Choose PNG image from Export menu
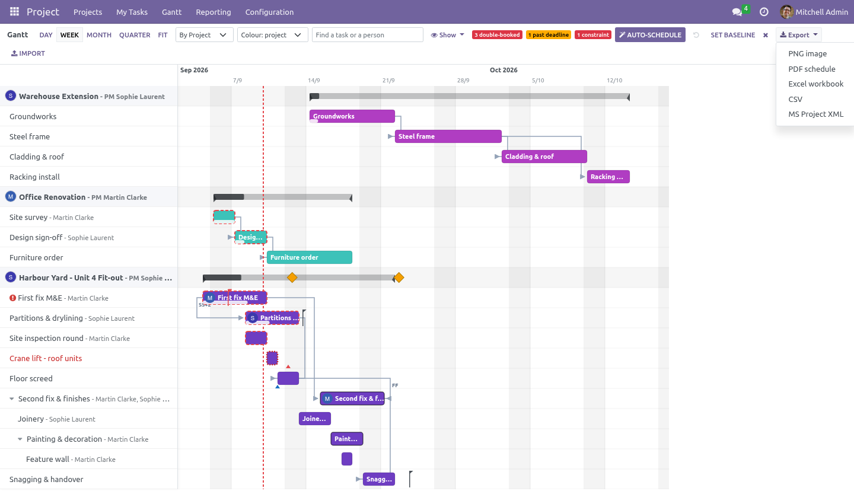The width and height of the screenshot is (854, 504). click(815, 53)
